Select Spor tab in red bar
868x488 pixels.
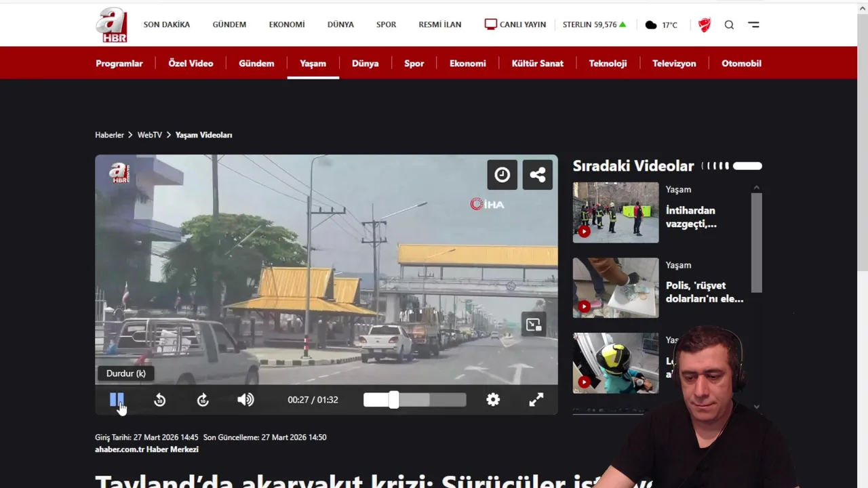point(414,63)
